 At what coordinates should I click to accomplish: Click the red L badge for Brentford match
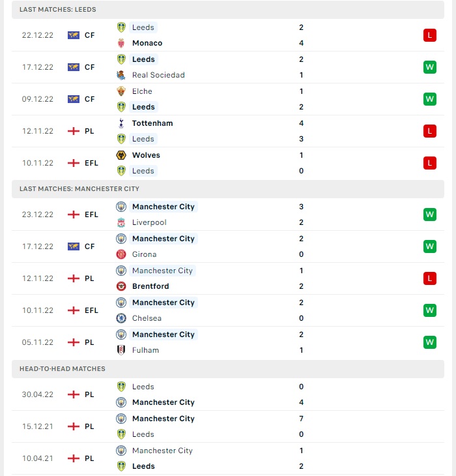coord(430,278)
